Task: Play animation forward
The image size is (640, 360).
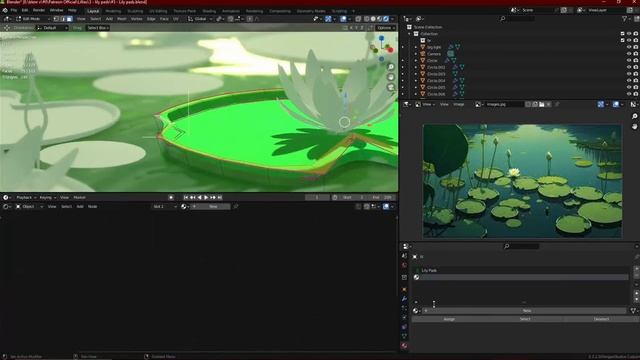Action: [x=206, y=198]
